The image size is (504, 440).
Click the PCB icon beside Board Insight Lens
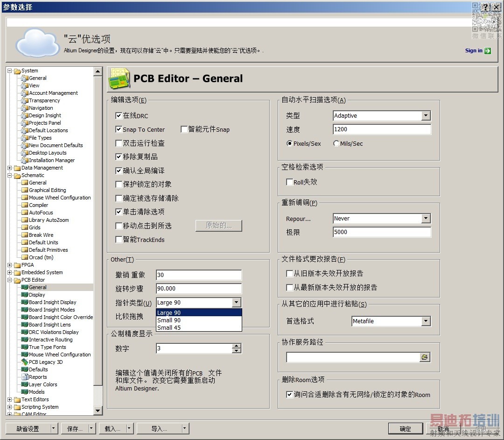coord(25,325)
